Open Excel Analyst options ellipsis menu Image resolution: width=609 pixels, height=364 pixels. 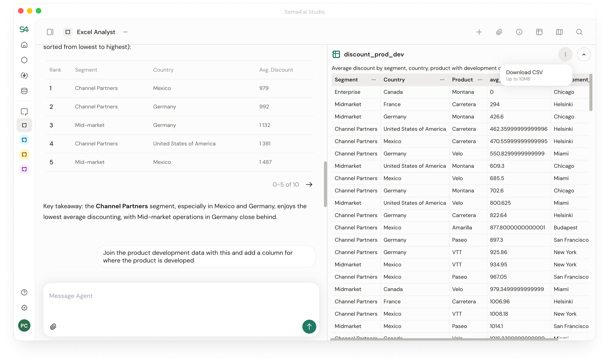click(125, 32)
